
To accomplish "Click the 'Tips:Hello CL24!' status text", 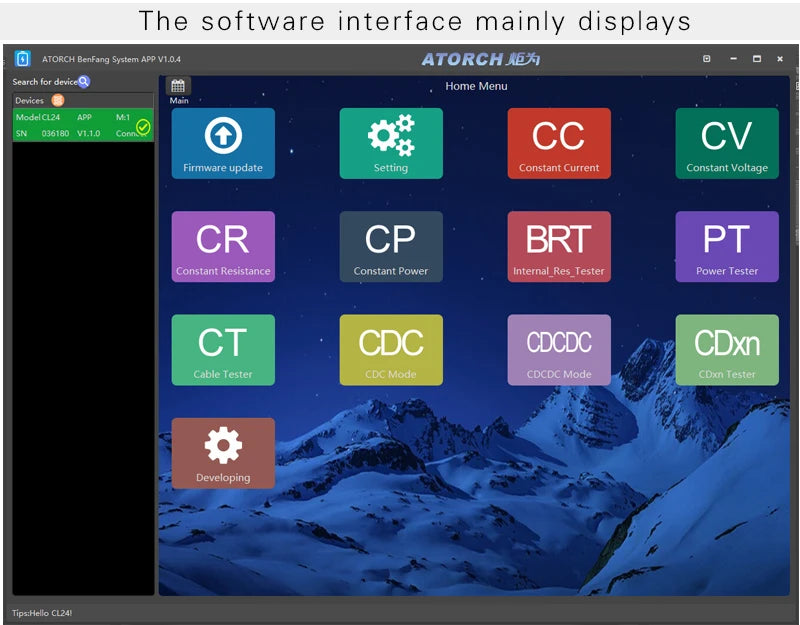I will pyautogui.click(x=42, y=613).
